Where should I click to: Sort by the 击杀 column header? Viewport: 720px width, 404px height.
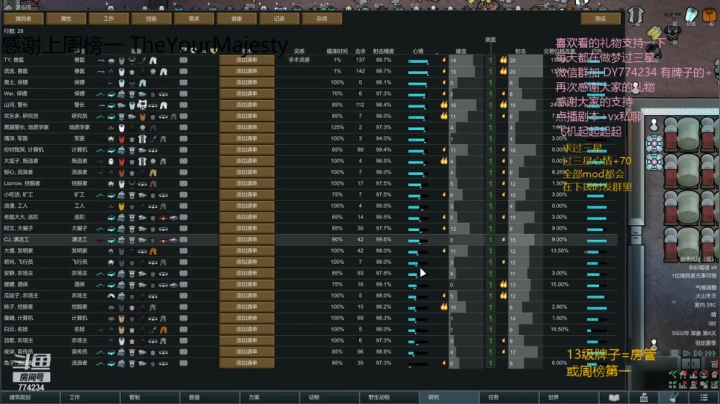click(x=360, y=51)
